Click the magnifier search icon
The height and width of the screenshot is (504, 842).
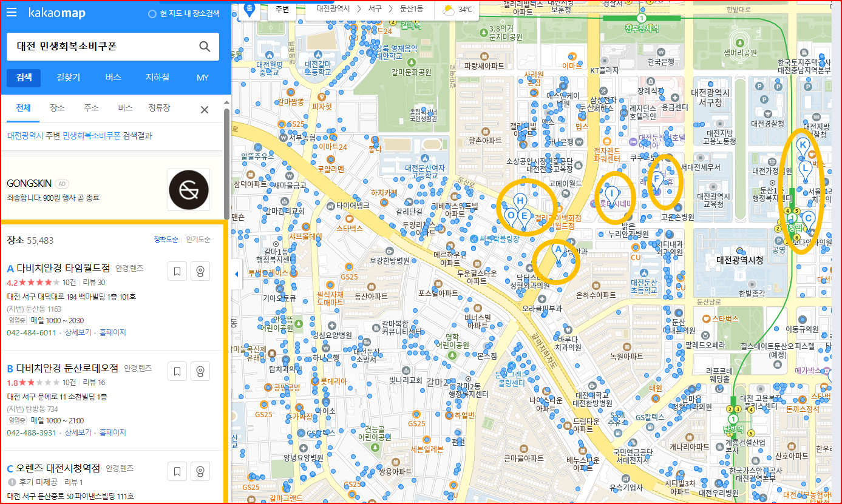coord(205,47)
